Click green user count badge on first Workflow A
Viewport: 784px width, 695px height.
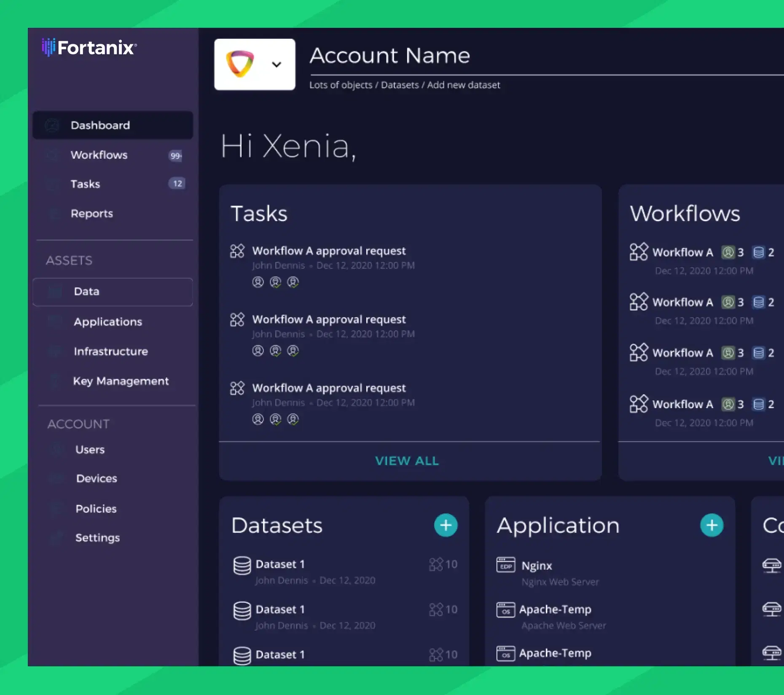click(728, 252)
